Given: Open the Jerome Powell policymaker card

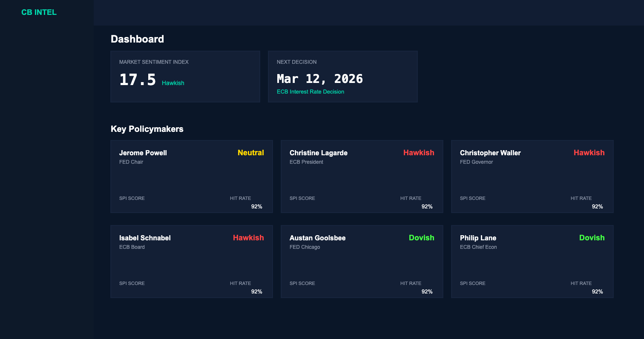Looking at the screenshot, I should pos(191,176).
